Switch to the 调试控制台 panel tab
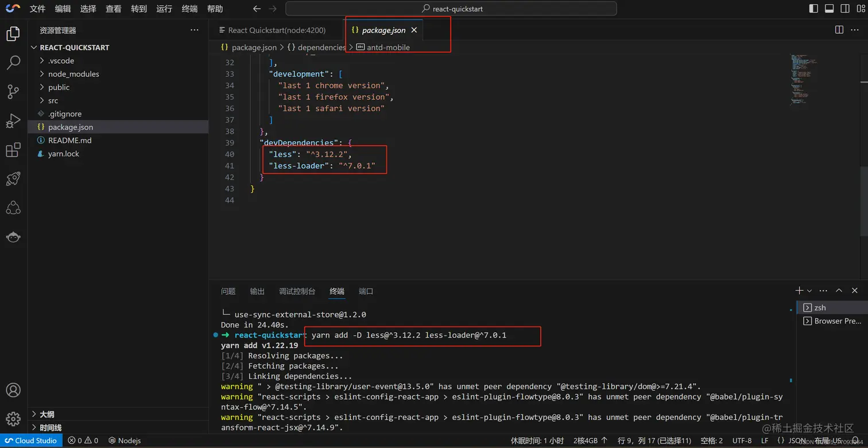This screenshot has height=448, width=868. [x=297, y=291]
